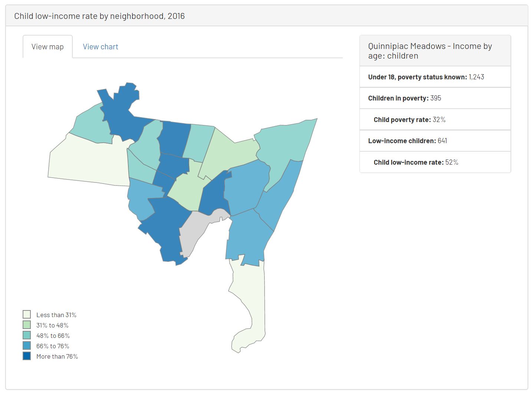The width and height of the screenshot is (532, 395).
Task: Click the 'Child poverty rate: 32%' row
Action: coord(435,119)
